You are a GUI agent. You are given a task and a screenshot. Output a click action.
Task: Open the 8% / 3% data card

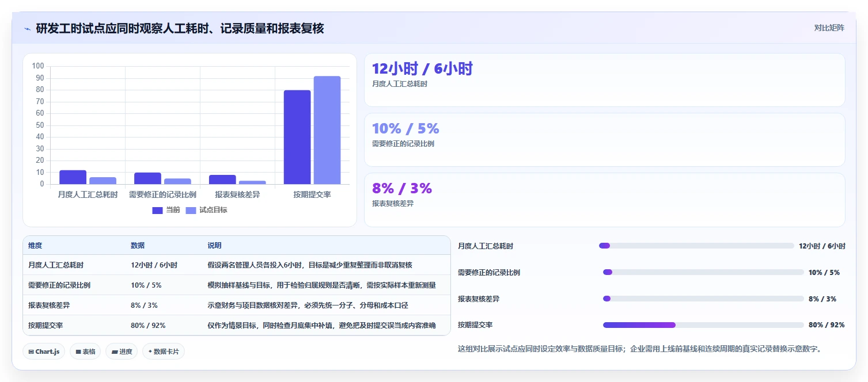tap(605, 200)
